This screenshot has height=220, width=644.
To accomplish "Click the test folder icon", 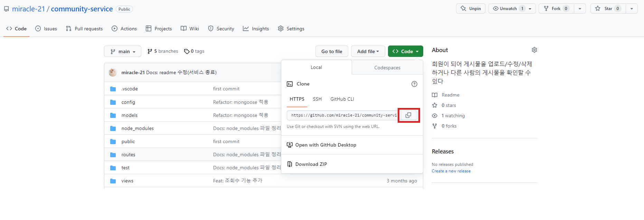I will pos(113,168).
